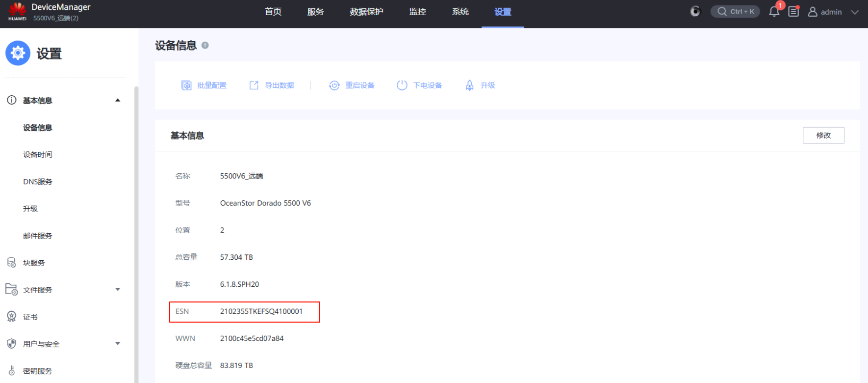The image size is (868, 383).
Task: Click the batch configuration (批量配置) icon
Action: tap(186, 85)
